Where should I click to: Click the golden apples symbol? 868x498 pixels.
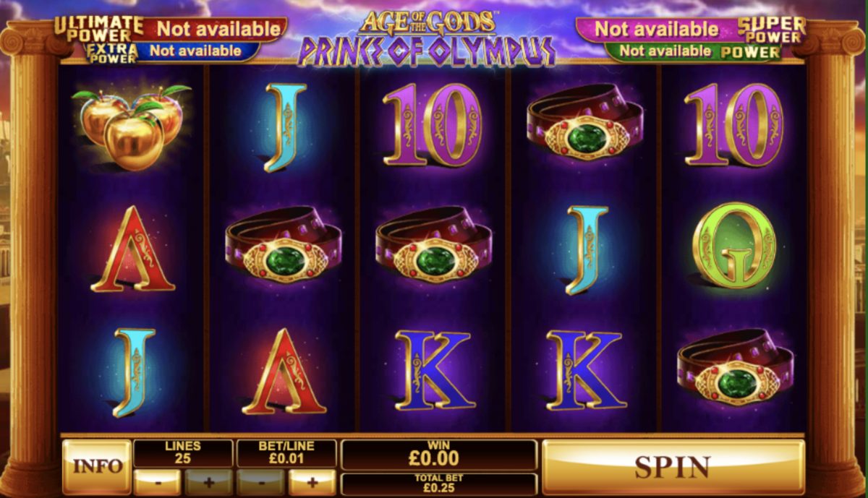coord(132,126)
